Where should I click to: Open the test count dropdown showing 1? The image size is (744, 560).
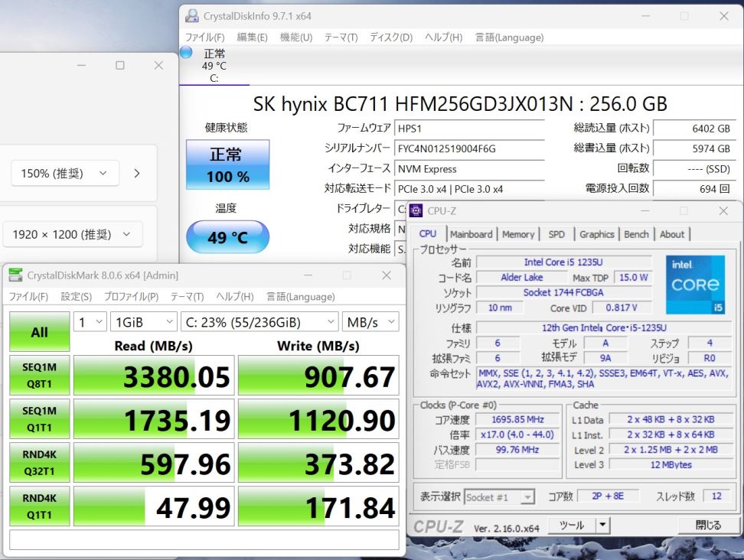point(90,322)
